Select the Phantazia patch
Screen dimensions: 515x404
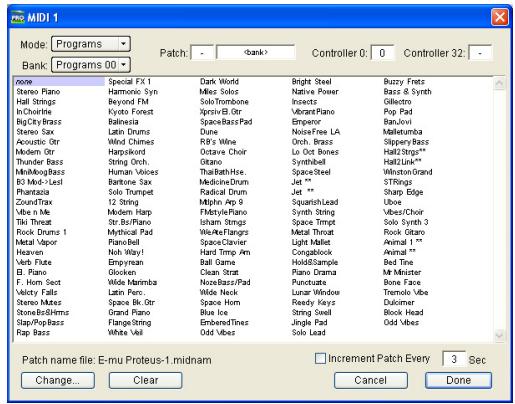pyautogui.click(x=32, y=192)
